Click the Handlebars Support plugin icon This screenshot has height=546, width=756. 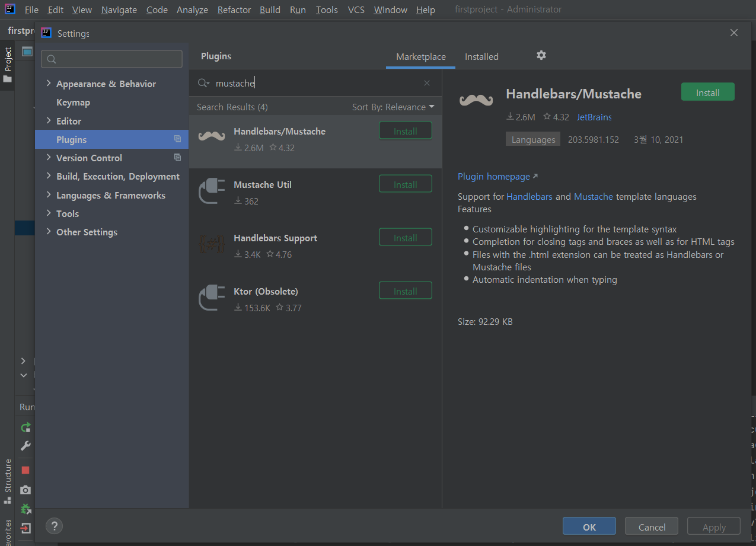(x=212, y=244)
